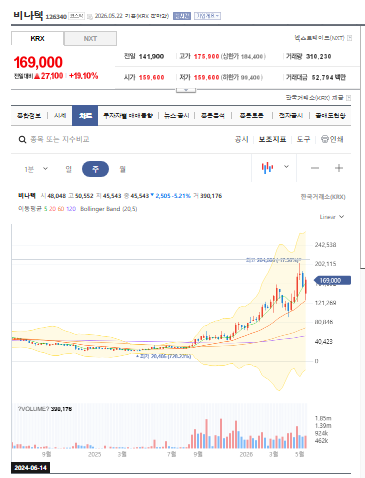Select the 주 weekly chart period

[95, 169]
